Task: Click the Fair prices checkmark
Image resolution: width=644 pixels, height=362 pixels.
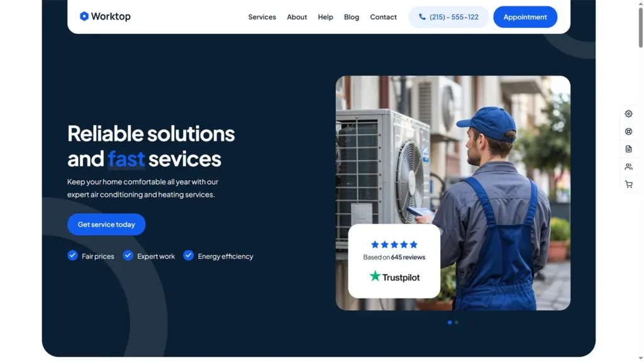Action: coord(72,255)
